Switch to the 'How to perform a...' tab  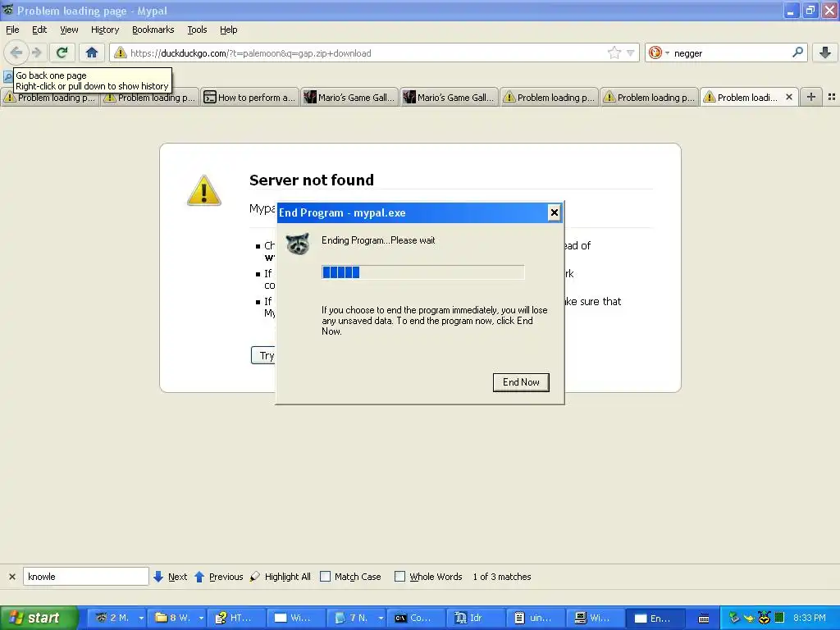249,97
